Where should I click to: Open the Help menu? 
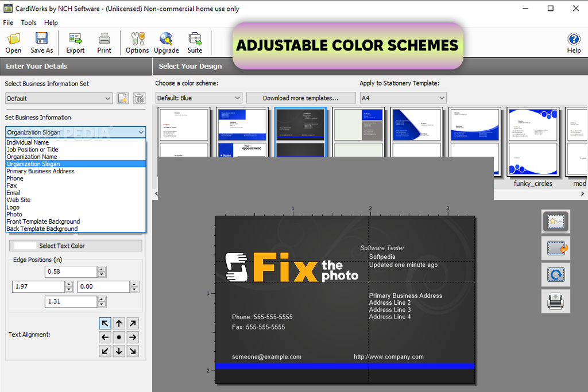51,22
